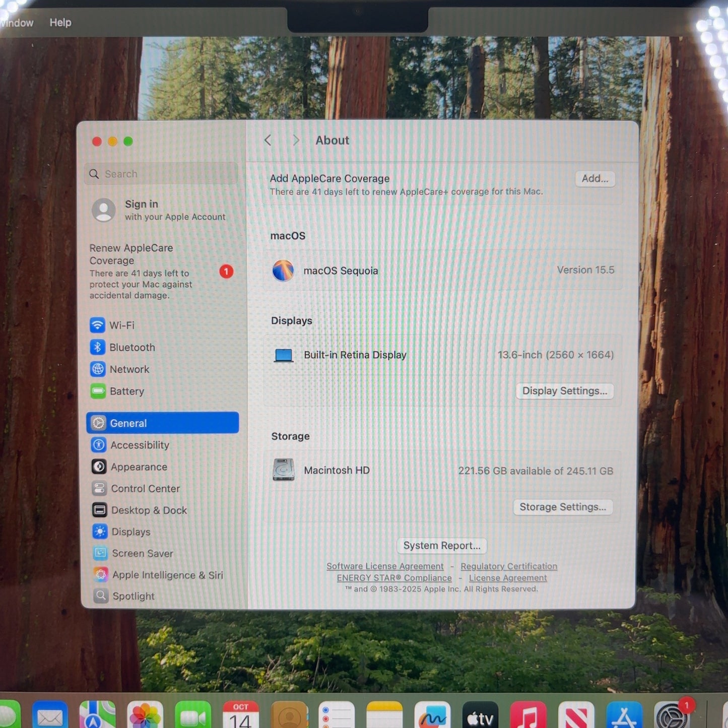This screenshot has width=728, height=728.
Task: Open Spotlight settings in sidebar
Action: tap(133, 596)
